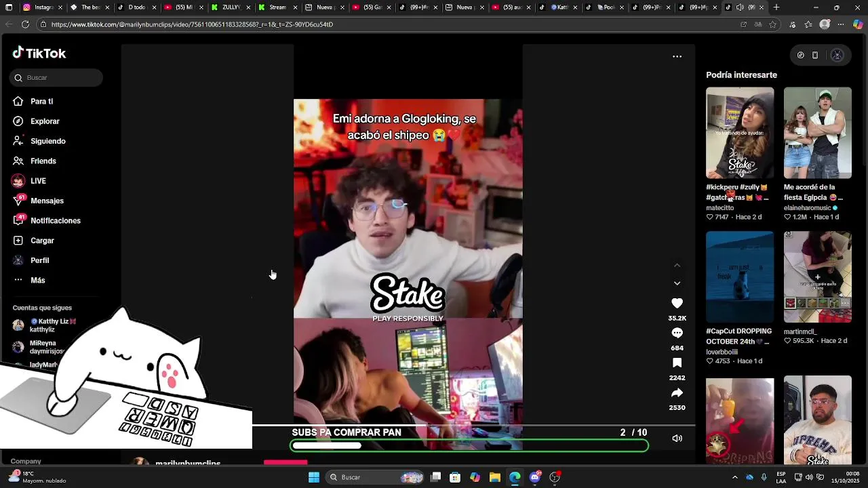Open loverbbolilii profile link

[x=722, y=352]
